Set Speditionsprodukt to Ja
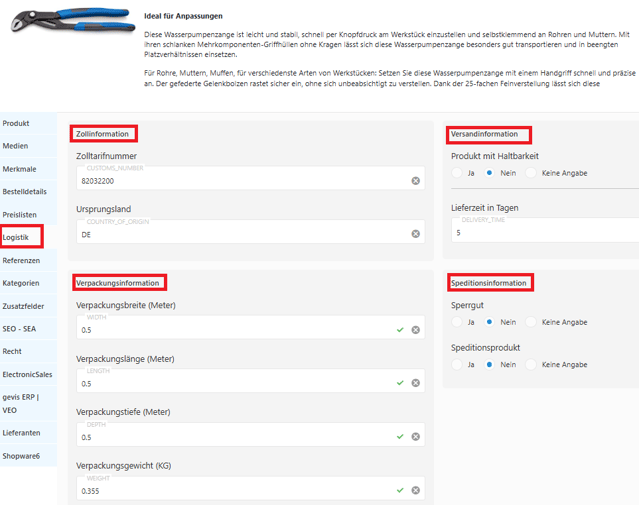This screenshot has height=505, width=639. [x=458, y=365]
